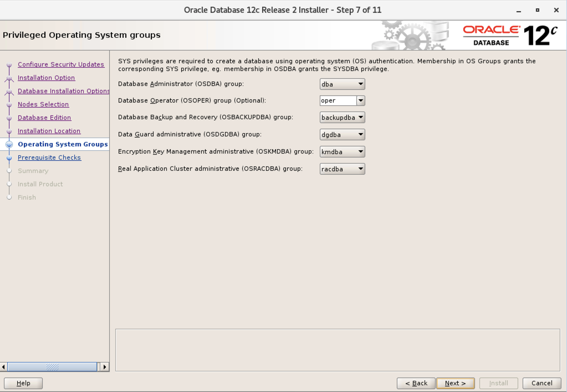The width and height of the screenshot is (567, 392).
Task: Click the sidebar scroll left arrow
Action: [4, 367]
